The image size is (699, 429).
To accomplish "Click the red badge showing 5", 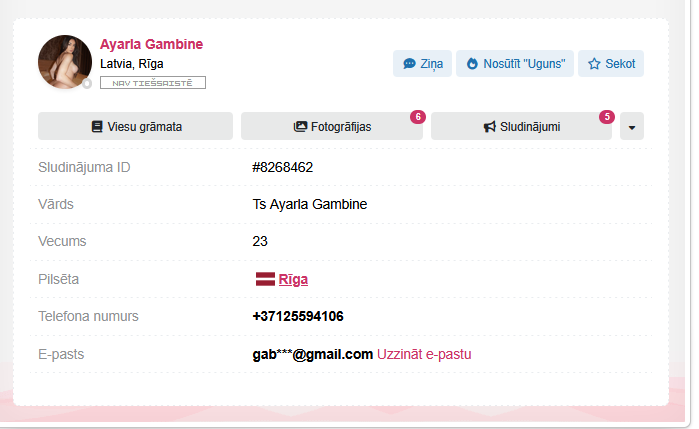I will point(606,117).
